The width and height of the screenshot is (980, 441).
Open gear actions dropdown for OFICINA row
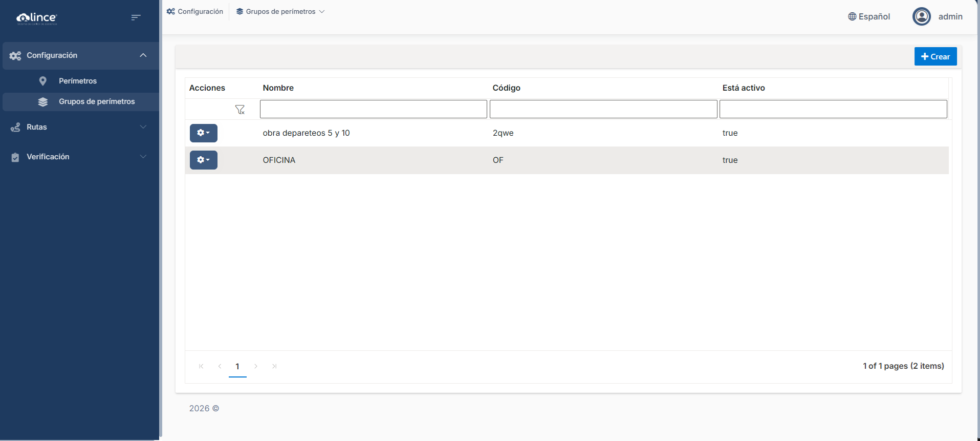[203, 160]
